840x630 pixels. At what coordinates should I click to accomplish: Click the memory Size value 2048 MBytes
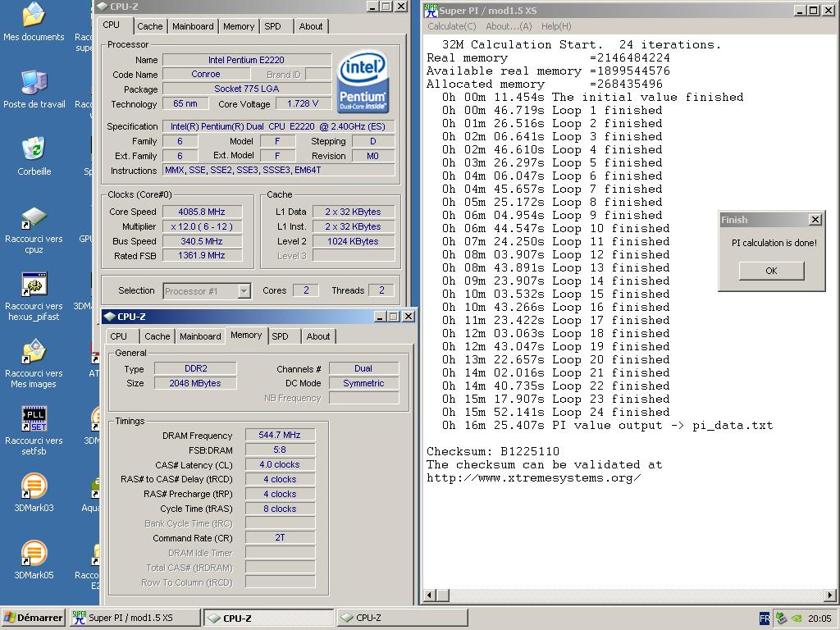[195, 383]
